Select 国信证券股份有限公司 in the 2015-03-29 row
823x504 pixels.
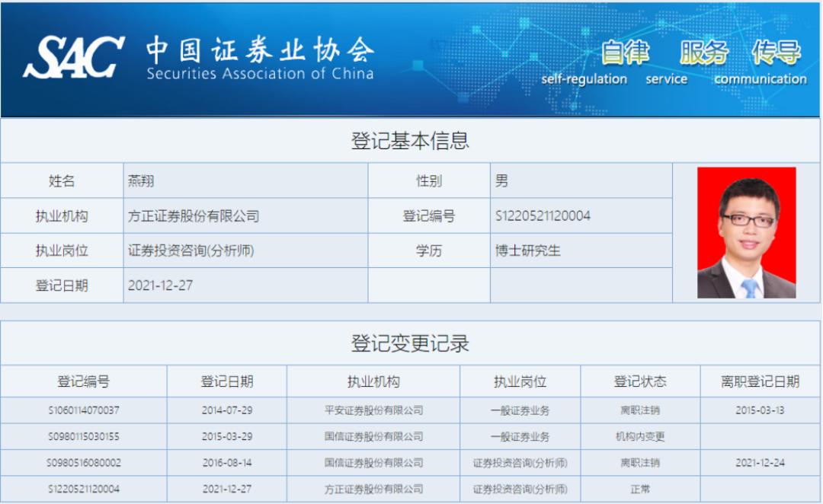(x=373, y=436)
